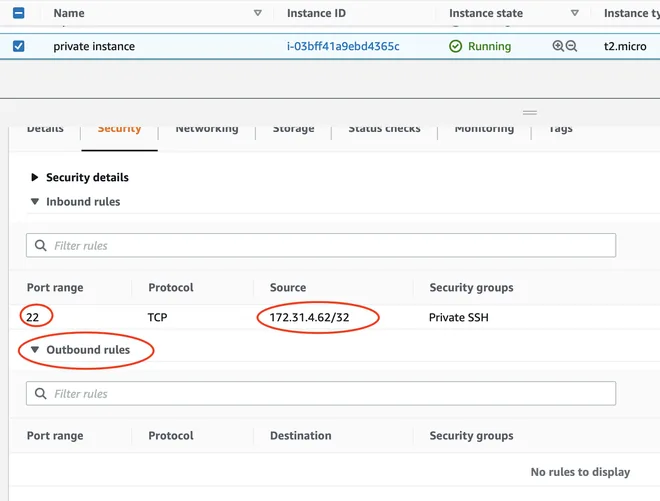Open the Tags tab
The image size is (660, 501).
point(561,128)
